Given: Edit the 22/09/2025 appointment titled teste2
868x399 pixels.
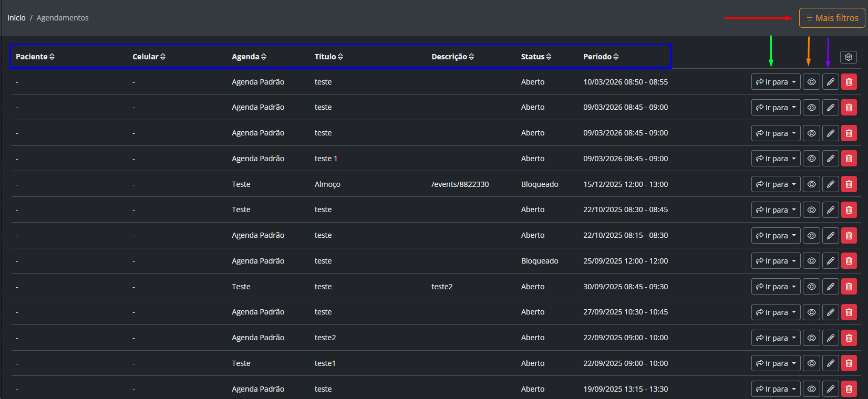Looking at the screenshot, I should 830,338.
